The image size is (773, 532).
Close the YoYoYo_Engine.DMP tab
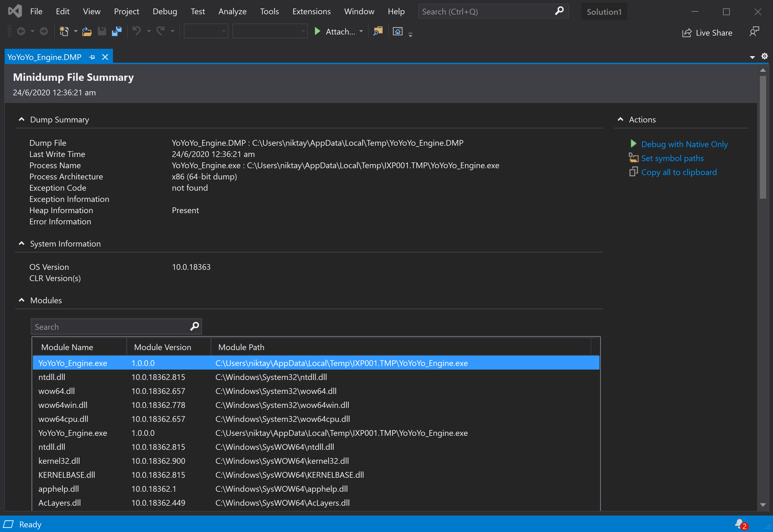[x=105, y=57]
